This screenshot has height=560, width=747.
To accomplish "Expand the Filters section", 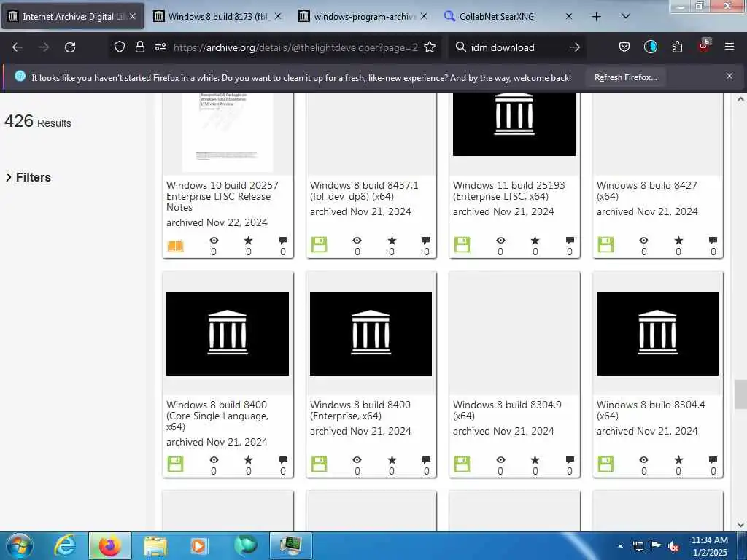I will (x=28, y=177).
